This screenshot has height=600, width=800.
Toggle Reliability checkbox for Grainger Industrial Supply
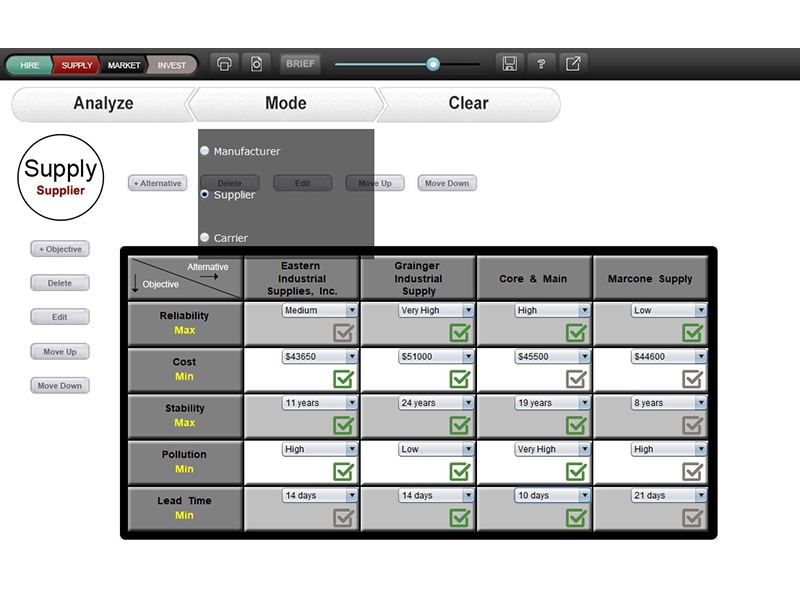click(x=460, y=333)
